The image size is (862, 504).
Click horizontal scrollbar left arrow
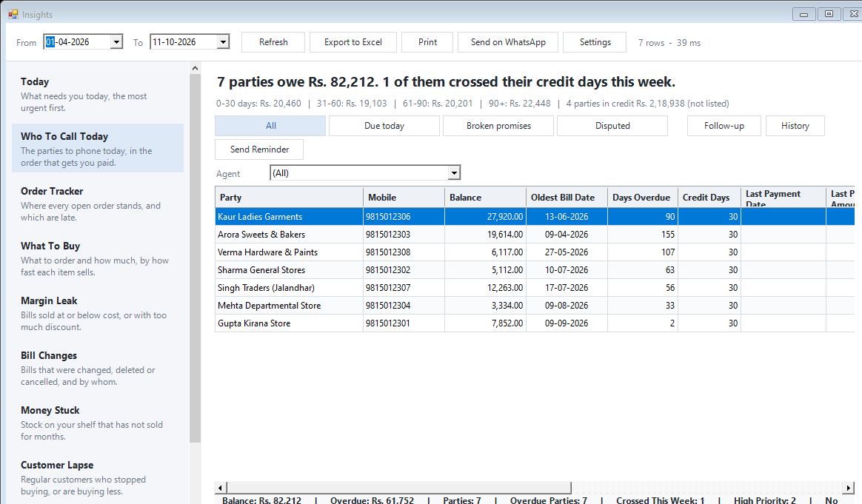click(221, 488)
